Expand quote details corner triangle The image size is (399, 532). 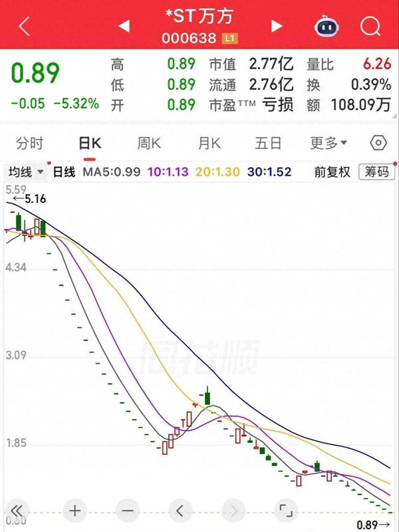394,116
